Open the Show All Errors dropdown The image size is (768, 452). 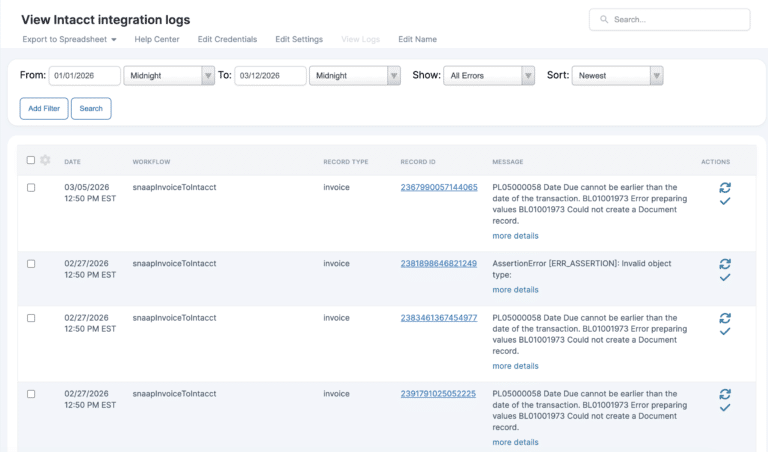click(489, 75)
